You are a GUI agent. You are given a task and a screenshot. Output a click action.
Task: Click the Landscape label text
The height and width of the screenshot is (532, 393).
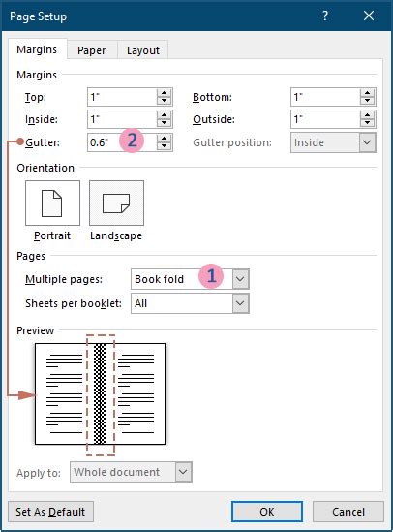click(x=116, y=235)
